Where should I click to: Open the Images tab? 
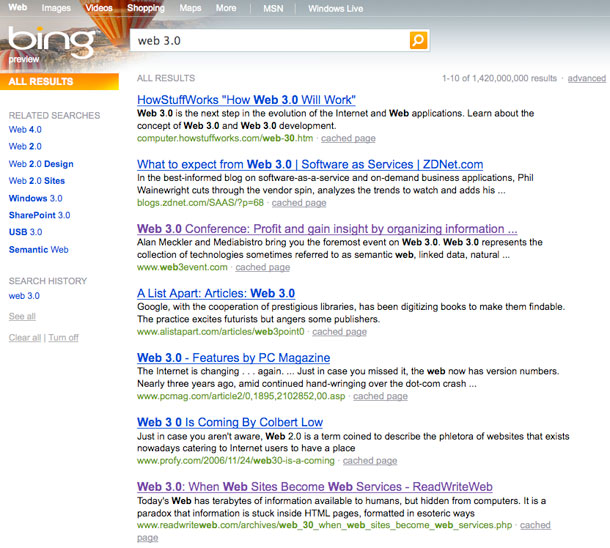pyautogui.click(x=56, y=8)
